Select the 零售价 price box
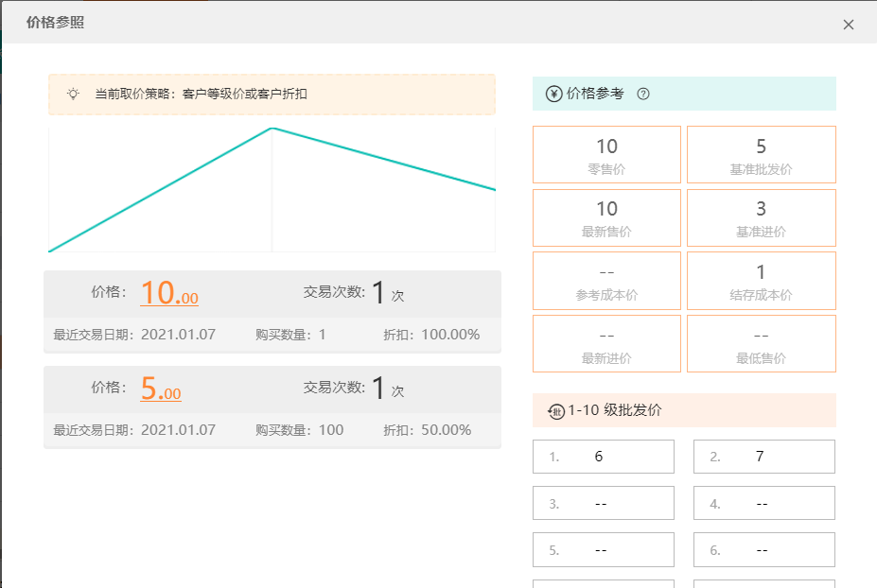The image size is (877, 588). tap(606, 154)
